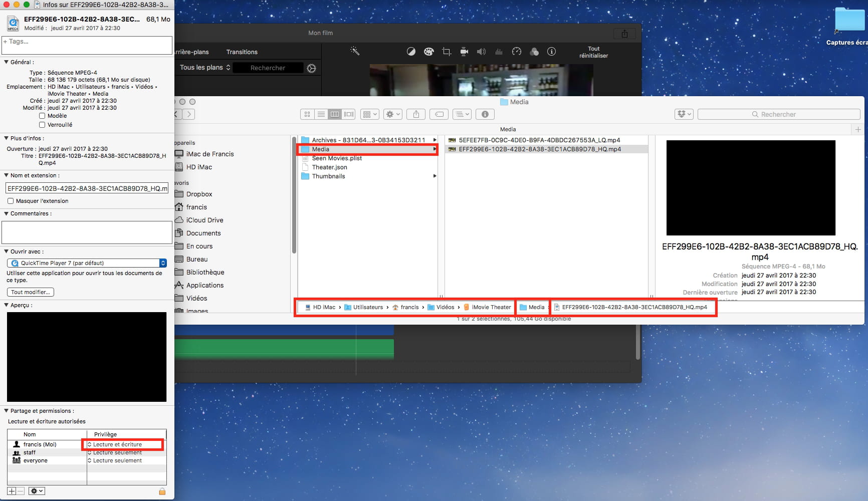Click Tout modifier button
The width and height of the screenshot is (868, 501).
[30, 292]
